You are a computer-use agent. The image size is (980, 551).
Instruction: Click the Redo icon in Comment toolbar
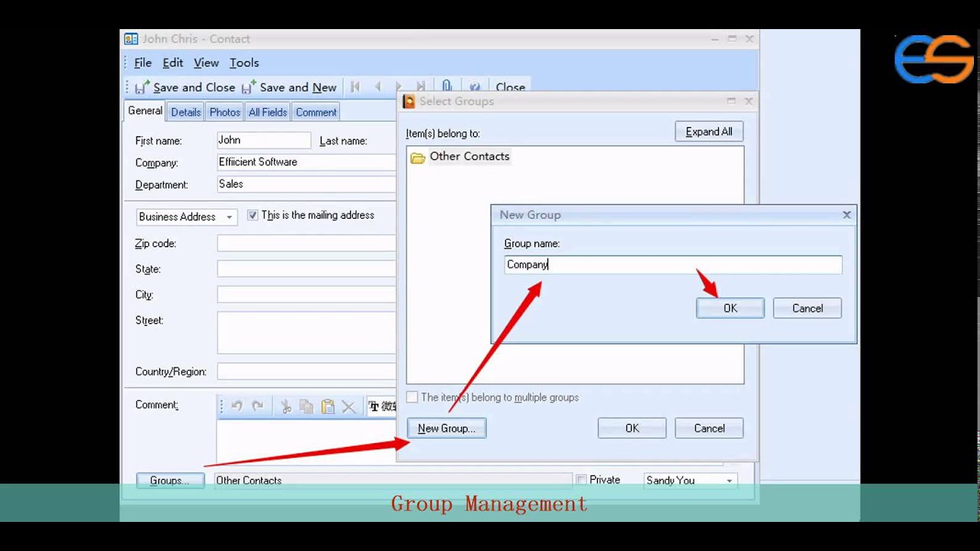click(258, 406)
